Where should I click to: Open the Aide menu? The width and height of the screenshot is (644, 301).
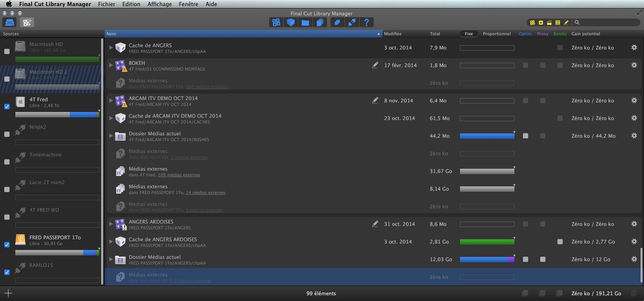(211, 4)
